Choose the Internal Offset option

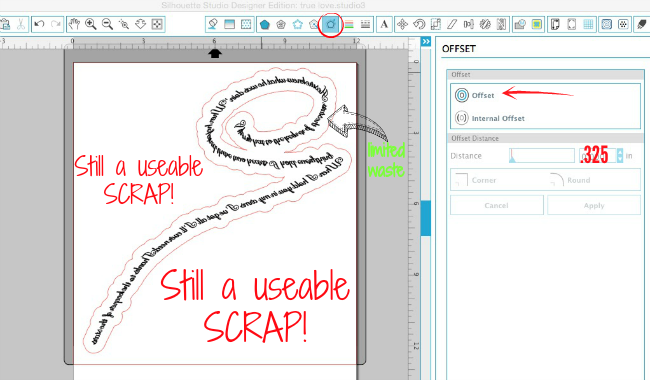(x=490, y=118)
